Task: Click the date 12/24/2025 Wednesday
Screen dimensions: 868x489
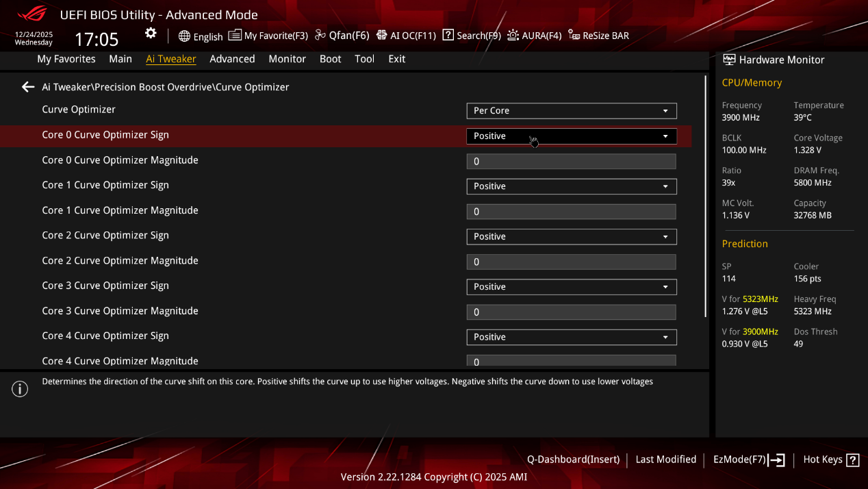Action: tap(34, 38)
